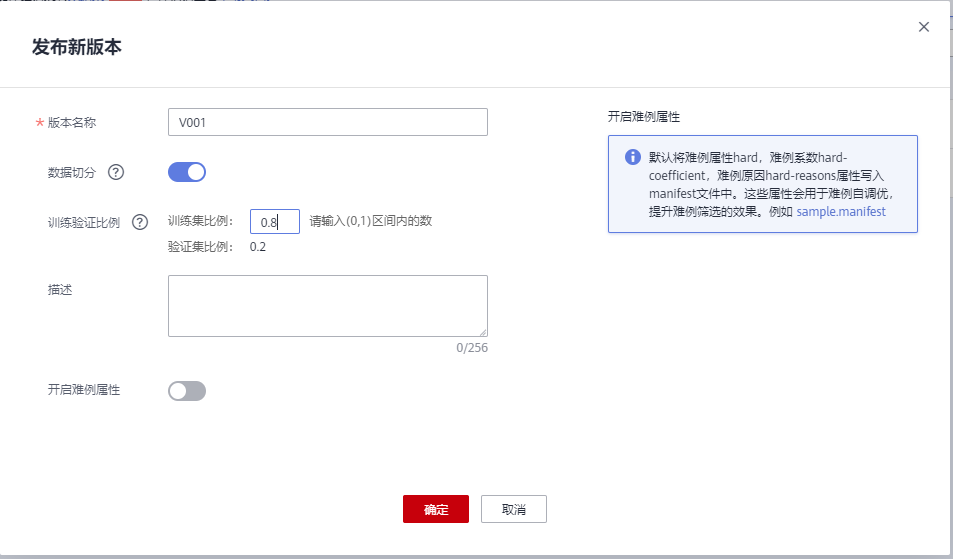Click the blue info icon in the tip box
The height and width of the screenshot is (559, 953).
632,157
